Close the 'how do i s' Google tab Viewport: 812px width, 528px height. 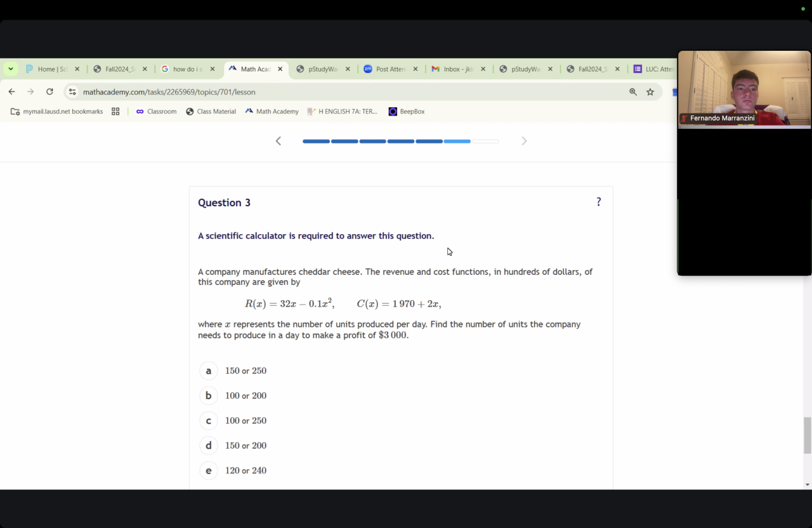pos(213,69)
